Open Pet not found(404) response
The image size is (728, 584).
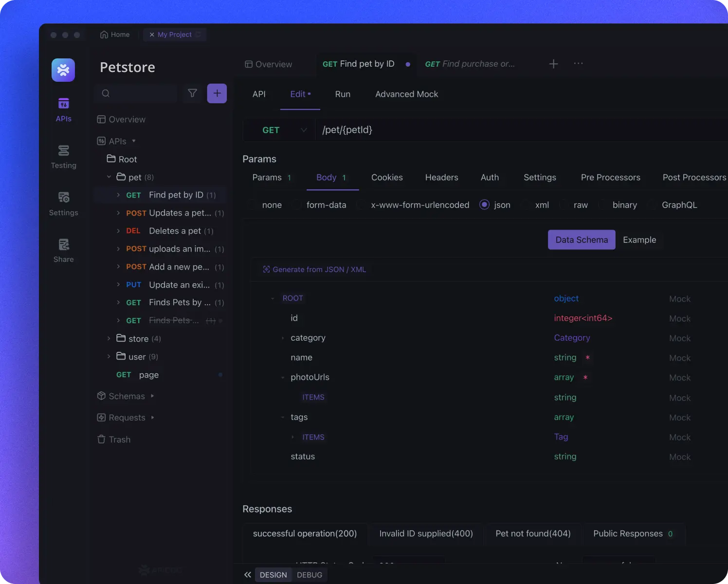tap(533, 533)
